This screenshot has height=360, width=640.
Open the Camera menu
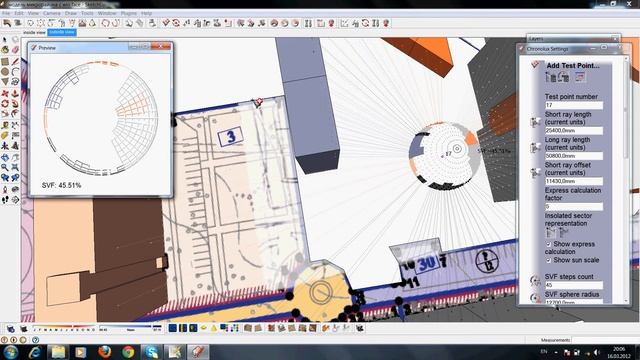(x=51, y=13)
